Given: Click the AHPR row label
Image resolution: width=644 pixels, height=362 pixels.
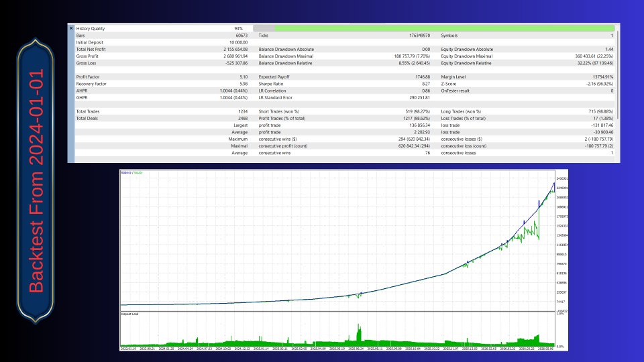Looking at the screenshot, I should (x=82, y=90).
